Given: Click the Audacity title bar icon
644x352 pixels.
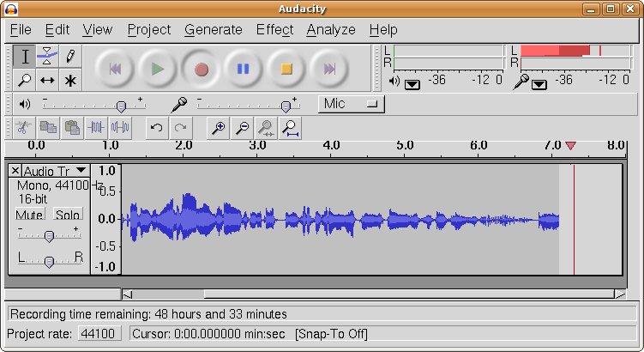Looking at the screenshot, I should 11,9.
